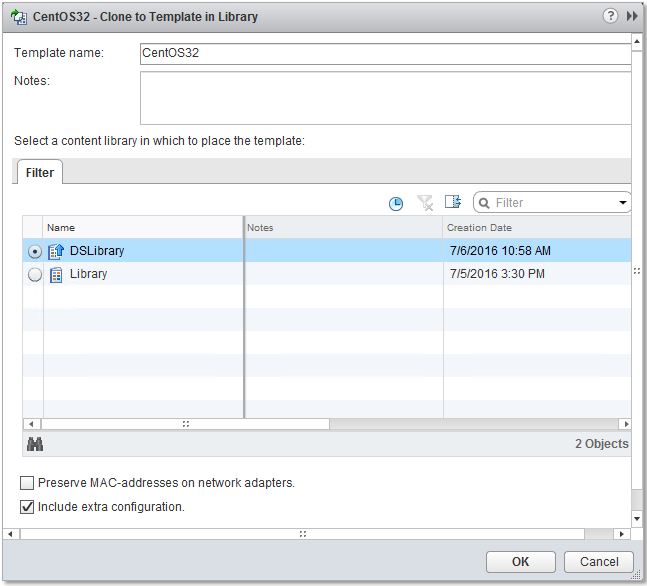Image resolution: width=647 pixels, height=586 pixels.
Task: Click the table scrollbar left arrow
Action: click(31, 424)
